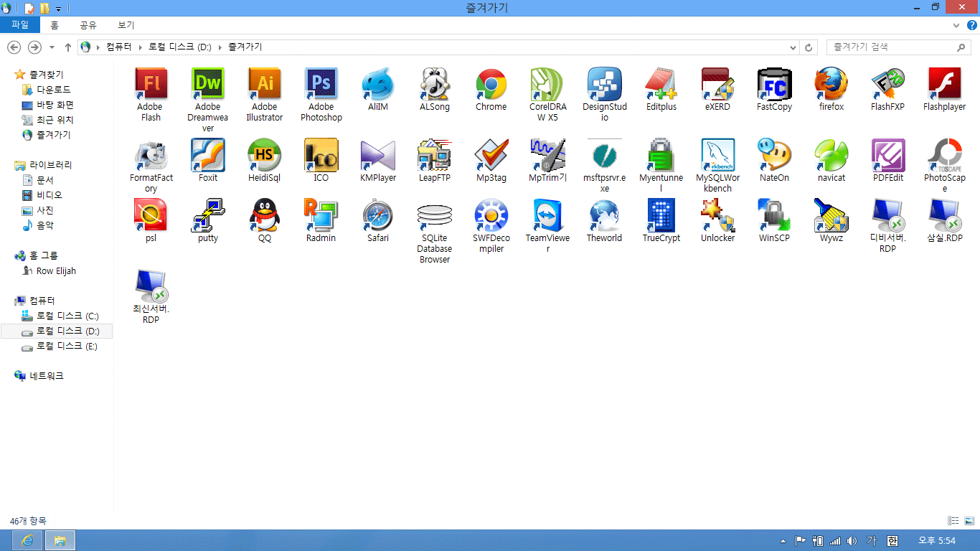The height and width of the screenshot is (551, 980).
Task: Open the address bar history dropdown
Action: (x=793, y=47)
